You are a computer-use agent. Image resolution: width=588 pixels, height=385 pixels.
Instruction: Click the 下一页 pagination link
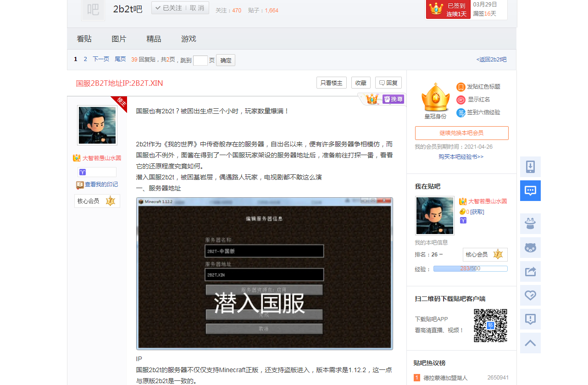(101, 59)
